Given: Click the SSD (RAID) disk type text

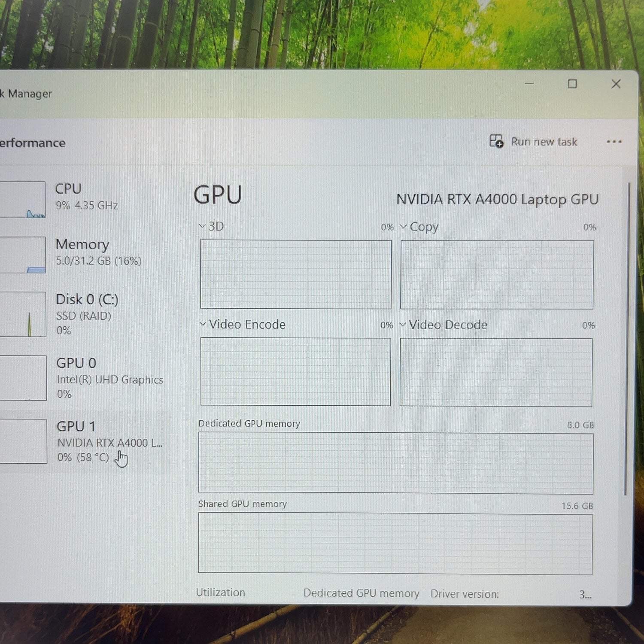Looking at the screenshot, I should (x=84, y=316).
